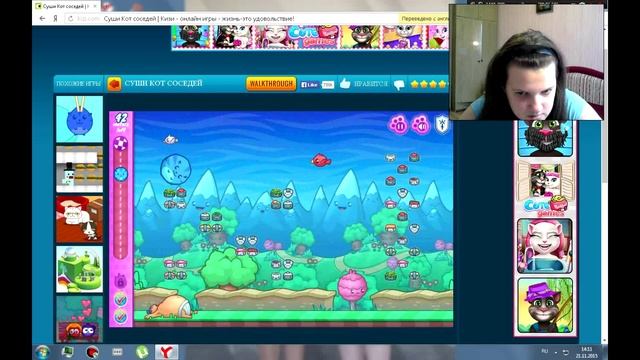Open the snowman with top hat game thumbnail

(79, 169)
